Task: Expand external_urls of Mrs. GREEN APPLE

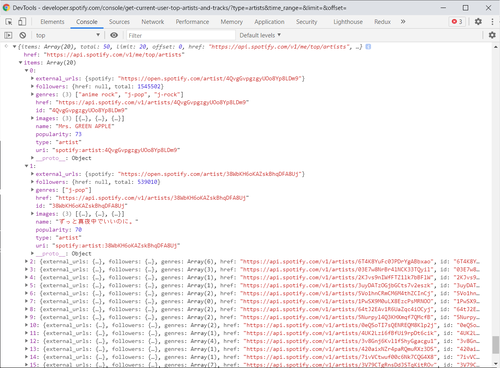Action: click(32, 79)
